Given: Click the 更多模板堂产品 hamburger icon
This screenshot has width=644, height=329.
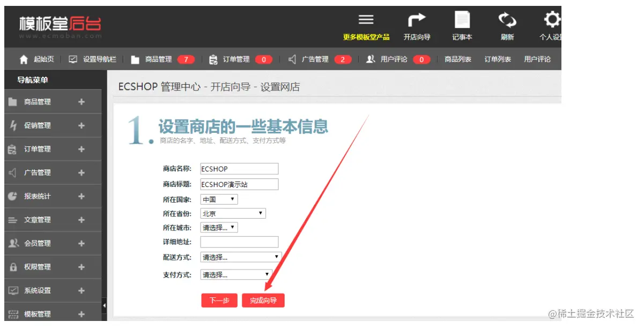Looking at the screenshot, I should (366, 20).
